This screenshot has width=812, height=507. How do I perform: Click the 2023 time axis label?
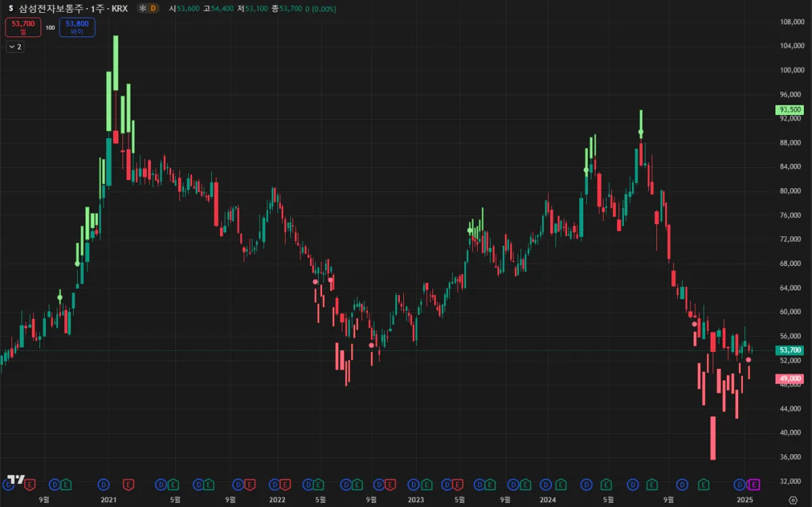(x=415, y=500)
